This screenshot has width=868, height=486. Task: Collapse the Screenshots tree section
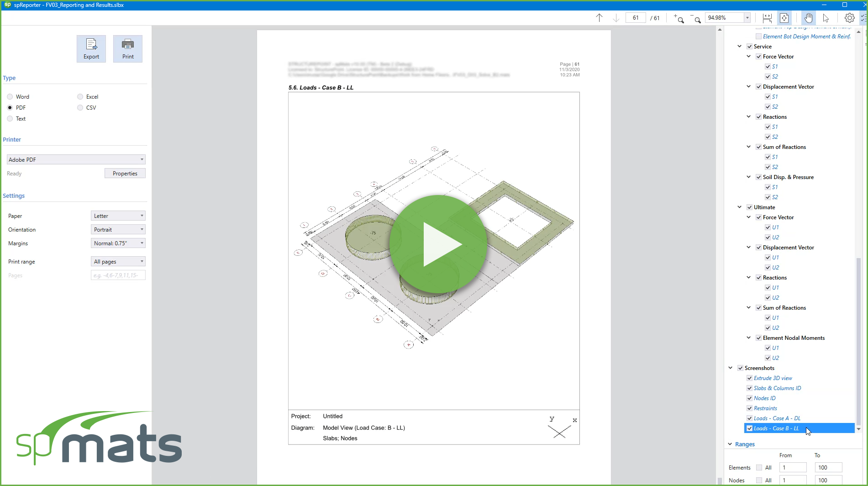point(731,368)
